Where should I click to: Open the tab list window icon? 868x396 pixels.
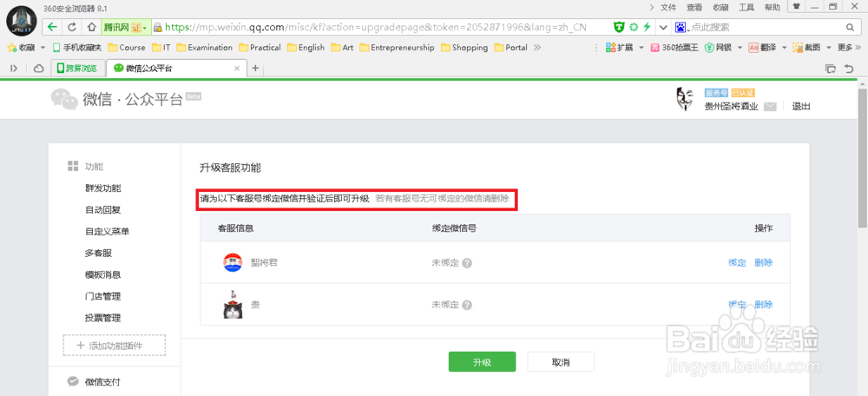[831, 69]
